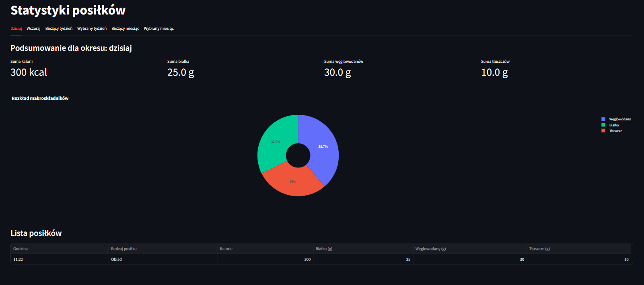
Task: Select the Białko (g) column header
Action: pos(324,249)
